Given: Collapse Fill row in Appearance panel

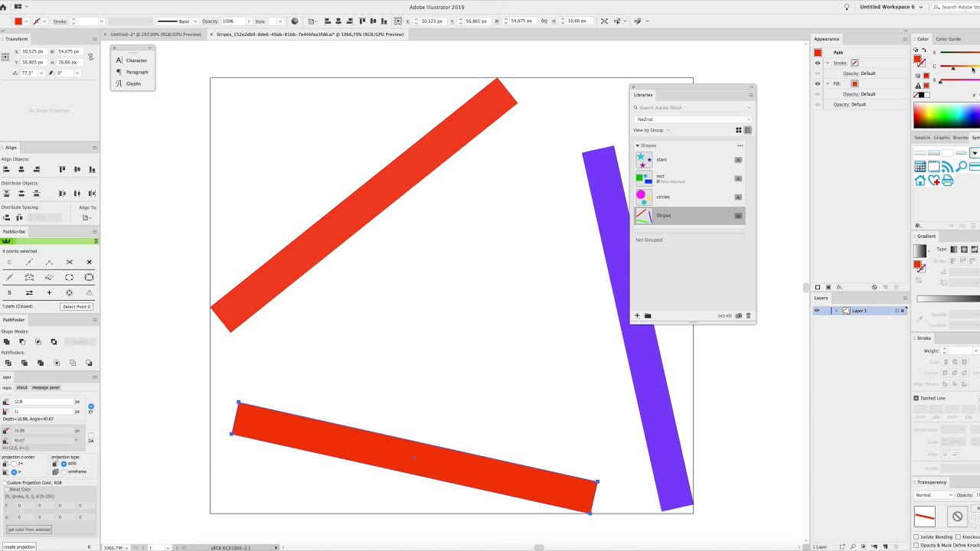Looking at the screenshot, I should point(828,83).
